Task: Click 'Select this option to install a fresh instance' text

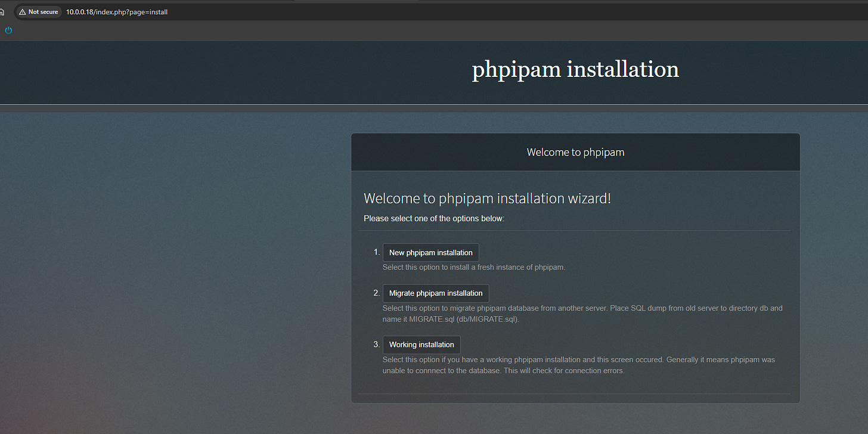Action: coord(474,267)
